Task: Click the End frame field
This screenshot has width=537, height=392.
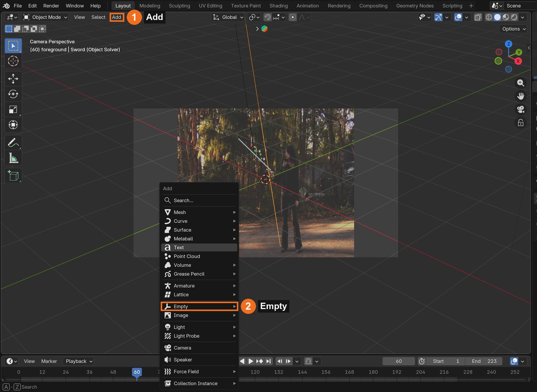Action: pos(484,361)
